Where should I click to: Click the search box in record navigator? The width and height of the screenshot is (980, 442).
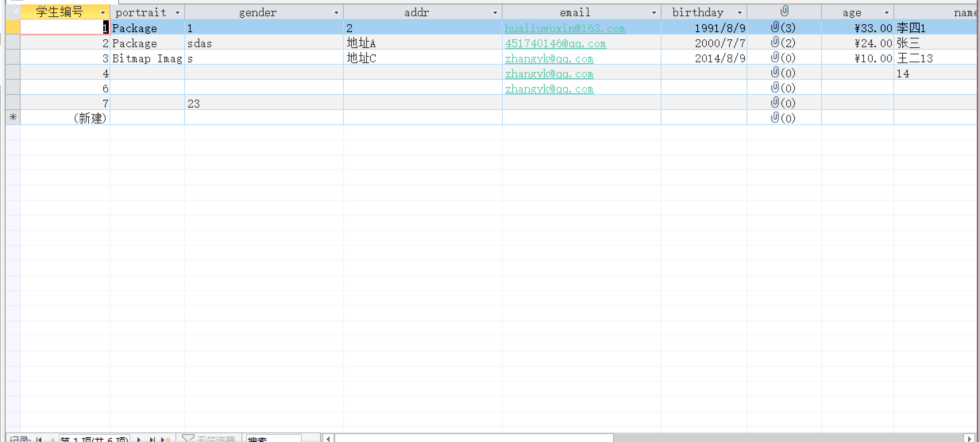273,439
